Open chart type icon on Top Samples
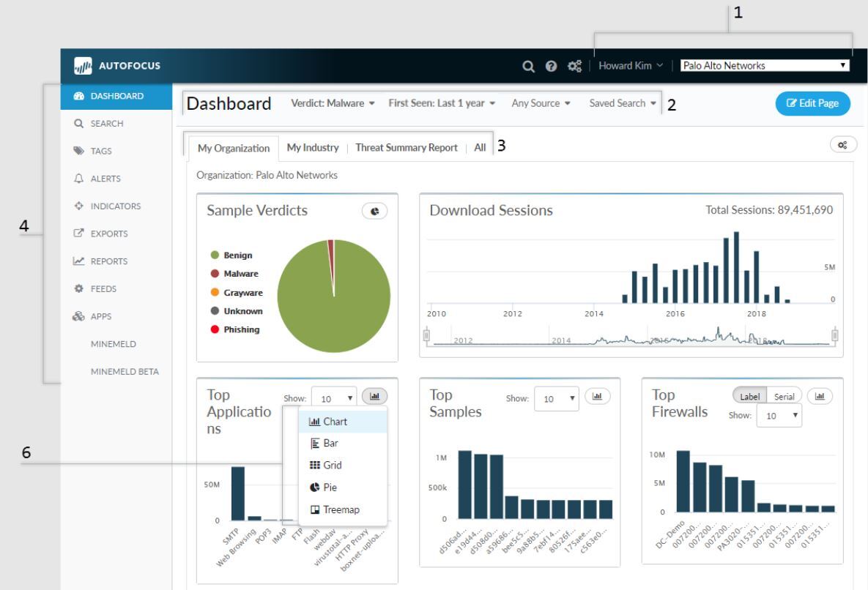Viewport: 868px width, 590px height. (596, 396)
